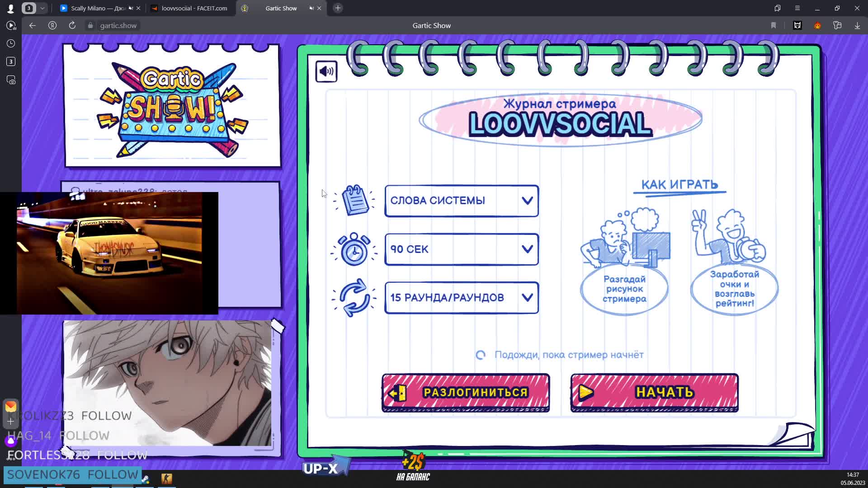This screenshot has height=488, width=868.
Task: Open the СЛОВА СИСТЕМЫ dropdown
Action: [461, 201]
